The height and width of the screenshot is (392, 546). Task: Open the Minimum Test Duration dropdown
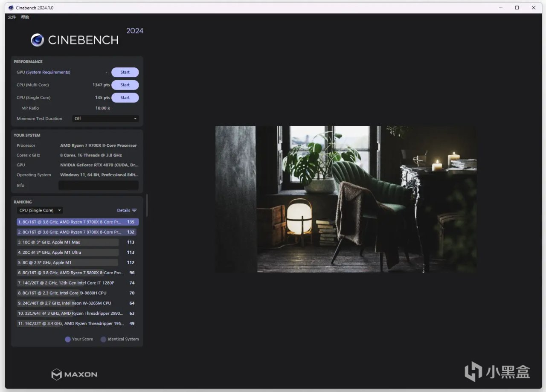[x=106, y=119]
